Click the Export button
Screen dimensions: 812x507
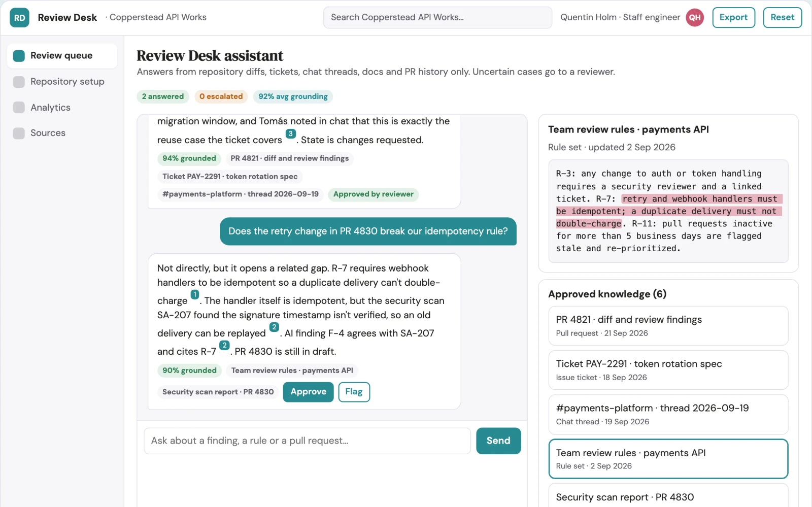pyautogui.click(x=733, y=18)
